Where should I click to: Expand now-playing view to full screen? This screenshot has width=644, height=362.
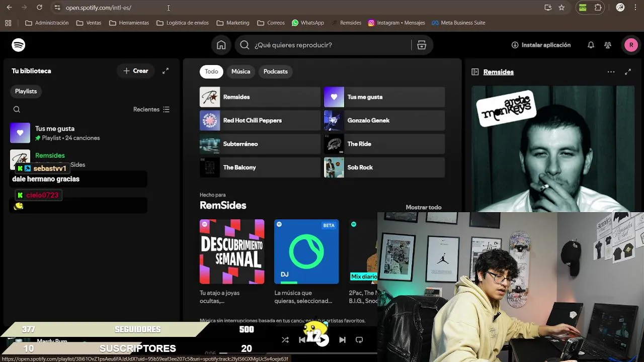tap(628, 72)
